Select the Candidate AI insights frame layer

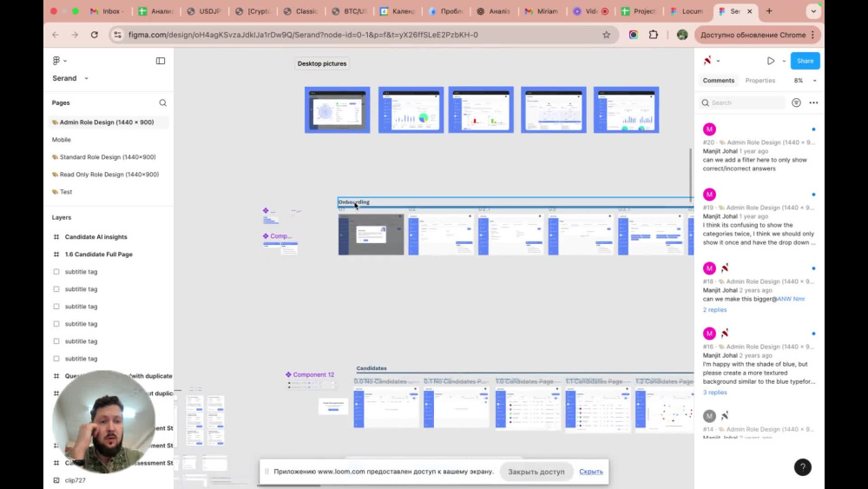coord(95,236)
